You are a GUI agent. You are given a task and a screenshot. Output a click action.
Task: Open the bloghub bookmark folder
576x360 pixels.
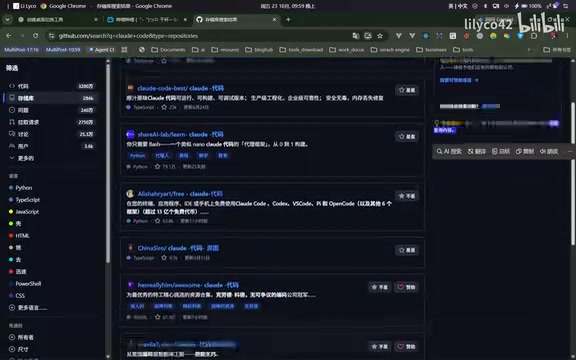click(259, 50)
